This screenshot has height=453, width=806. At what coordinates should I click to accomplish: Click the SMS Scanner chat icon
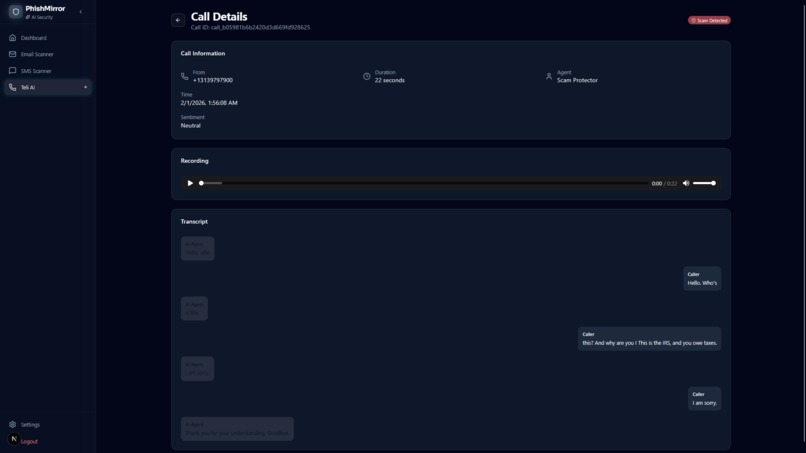[x=12, y=71]
